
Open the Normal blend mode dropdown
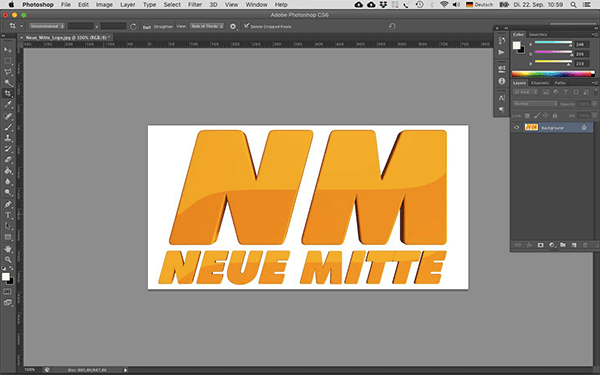535,104
